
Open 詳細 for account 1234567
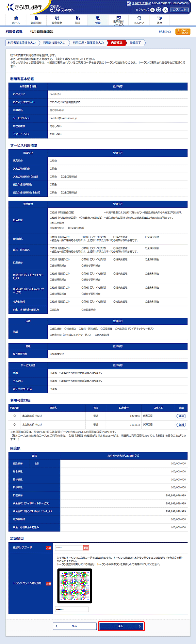pyautogui.click(x=181, y=416)
